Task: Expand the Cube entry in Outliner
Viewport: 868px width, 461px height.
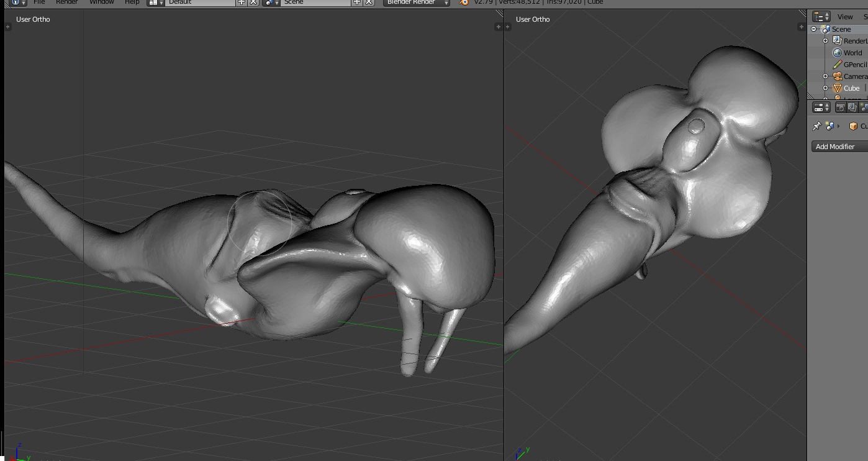Action: (826, 88)
